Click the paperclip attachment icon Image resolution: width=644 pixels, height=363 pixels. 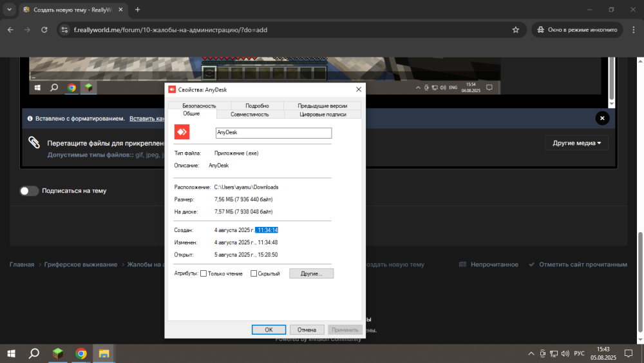coord(34,142)
